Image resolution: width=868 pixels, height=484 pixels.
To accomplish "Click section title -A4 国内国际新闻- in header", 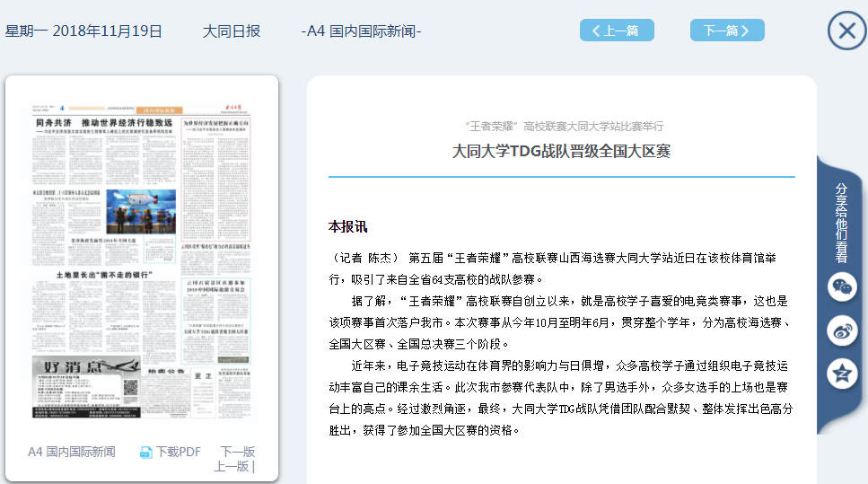I will [x=361, y=31].
